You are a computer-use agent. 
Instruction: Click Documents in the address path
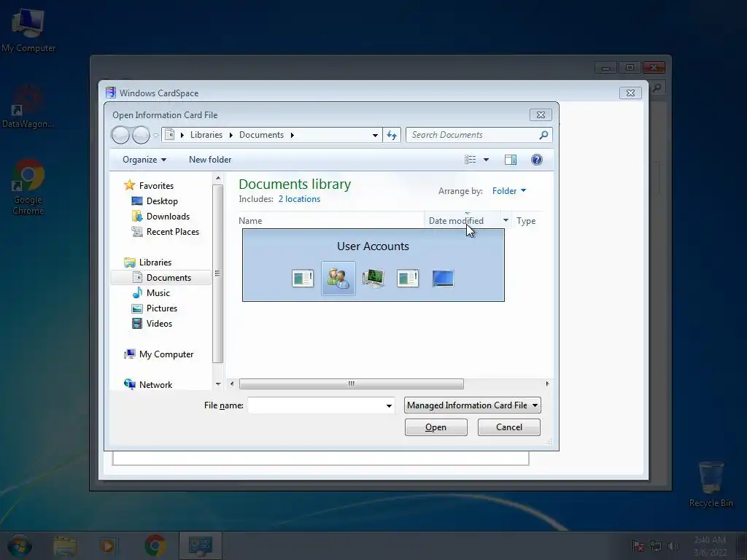coord(261,135)
